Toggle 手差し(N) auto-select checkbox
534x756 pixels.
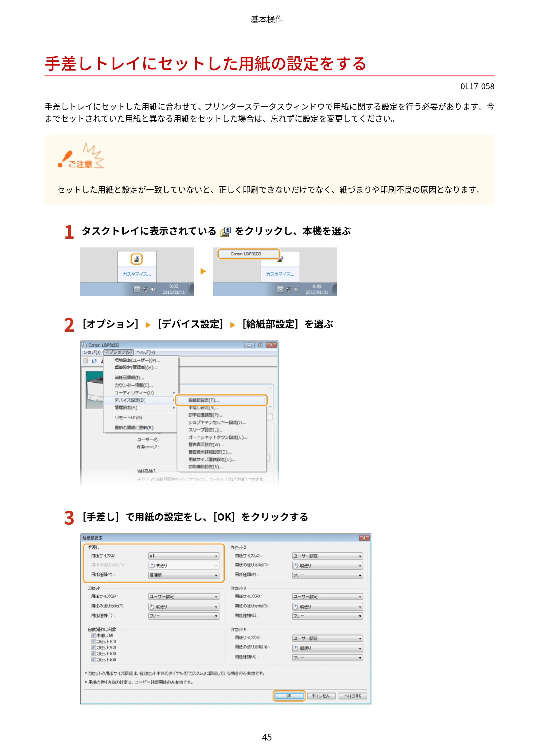click(93, 635)
